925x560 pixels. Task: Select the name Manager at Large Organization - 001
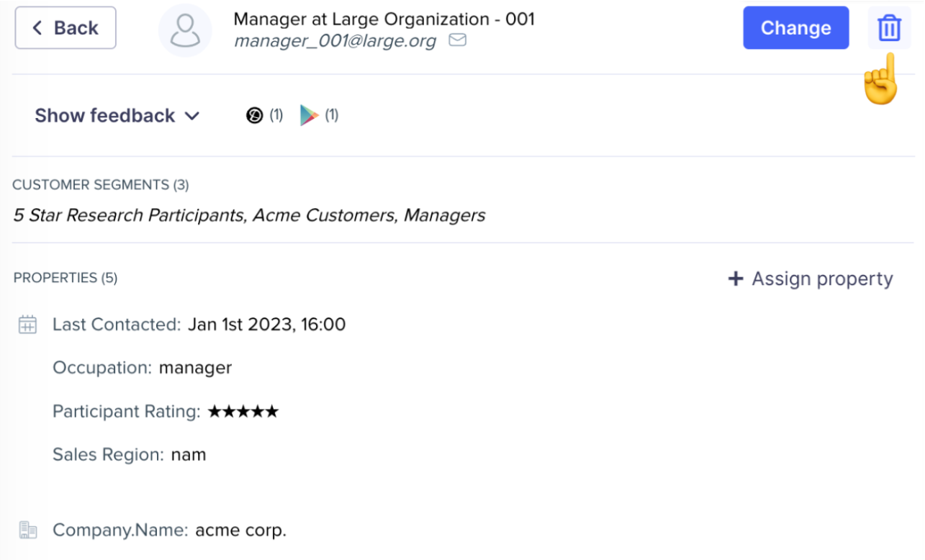[384, 19]
